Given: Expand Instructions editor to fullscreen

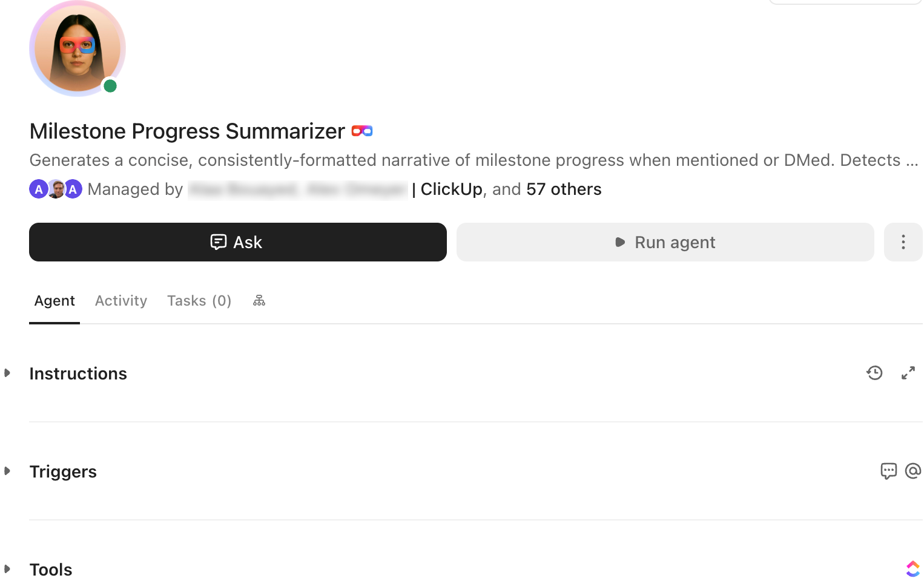Looking at the screenshot, I should tap(908, 373).
